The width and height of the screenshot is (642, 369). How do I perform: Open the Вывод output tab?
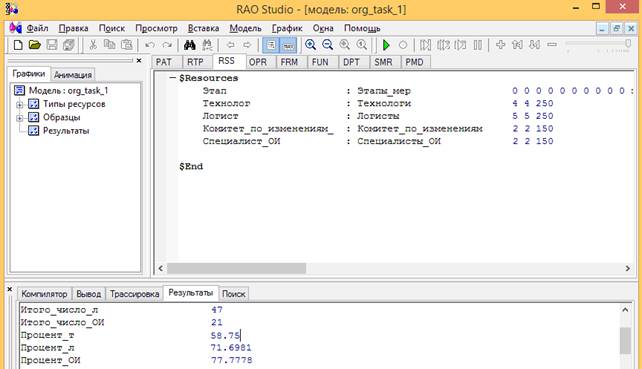[x=88, y=294]
